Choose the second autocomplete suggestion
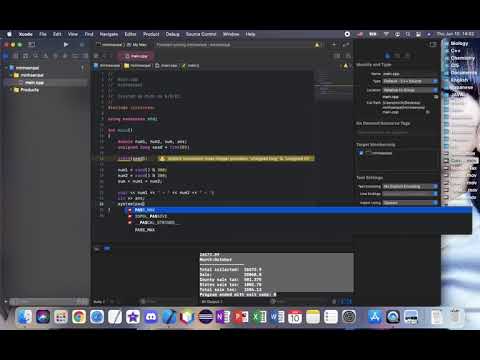480x360 pixels. [x=298, y=216]
